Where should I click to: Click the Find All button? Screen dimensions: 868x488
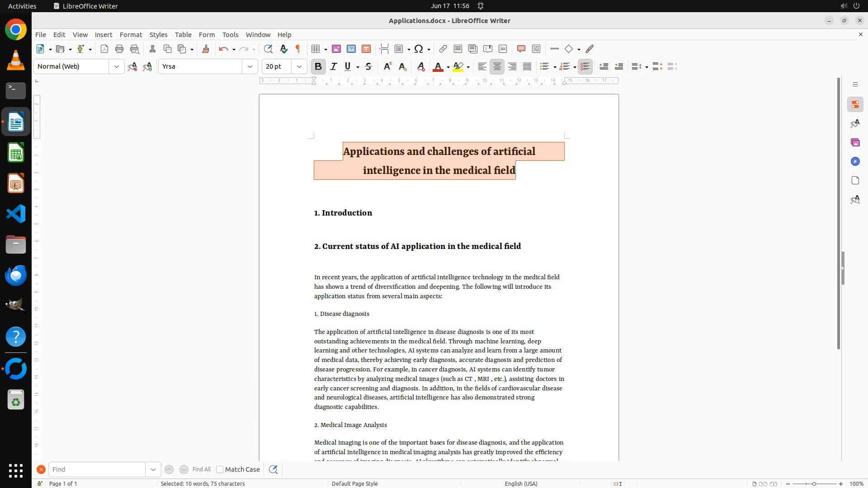[x=201, y=469]
